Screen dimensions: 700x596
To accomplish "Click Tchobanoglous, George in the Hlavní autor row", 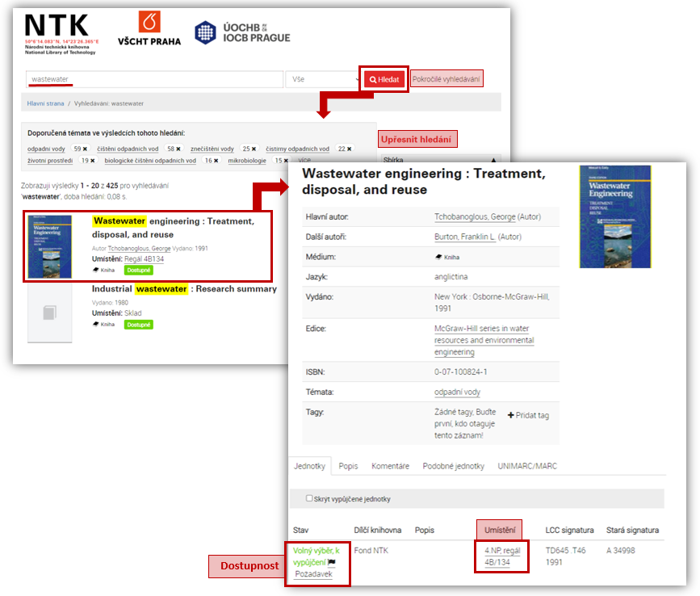I will pos(475,217).
